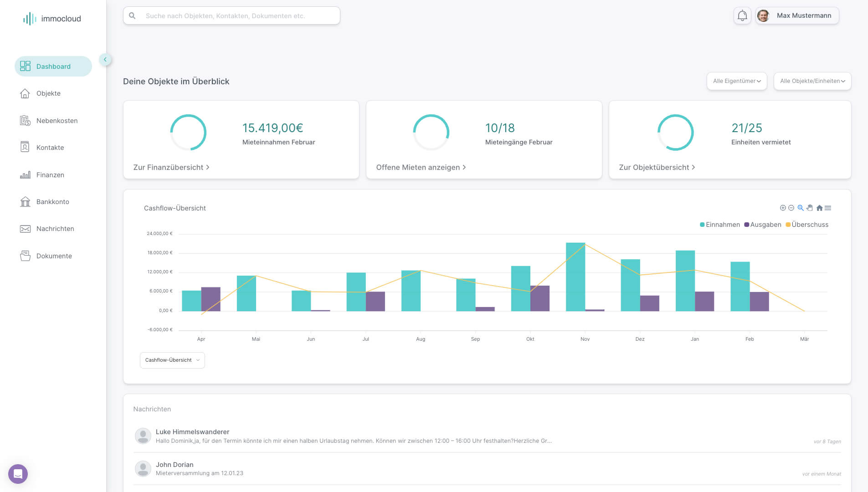The width and height of the screenshot is (868, 492).
Task: Toggle Überschuss series in chart legend
Action: coord(807,225)
